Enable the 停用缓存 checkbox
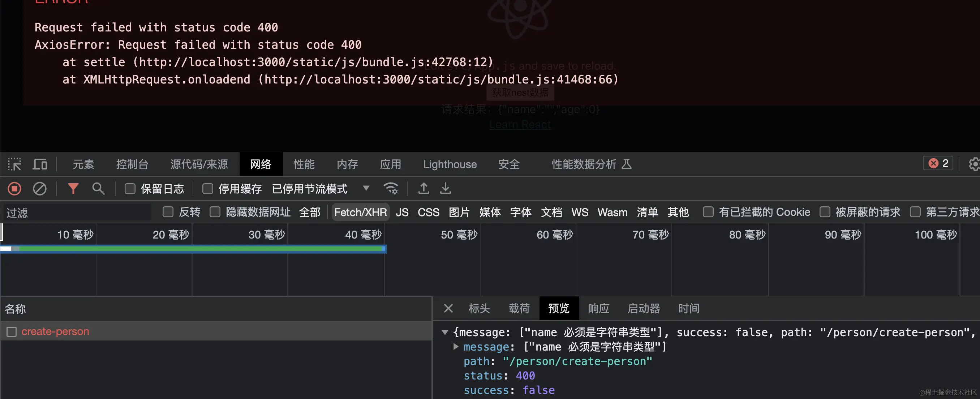 point(207,189)
